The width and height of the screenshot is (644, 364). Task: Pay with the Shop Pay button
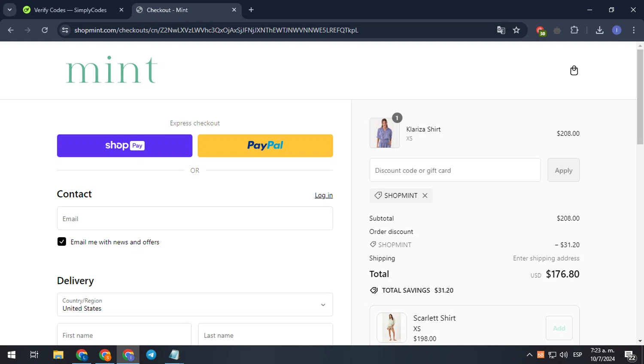[x=125, y=146]
